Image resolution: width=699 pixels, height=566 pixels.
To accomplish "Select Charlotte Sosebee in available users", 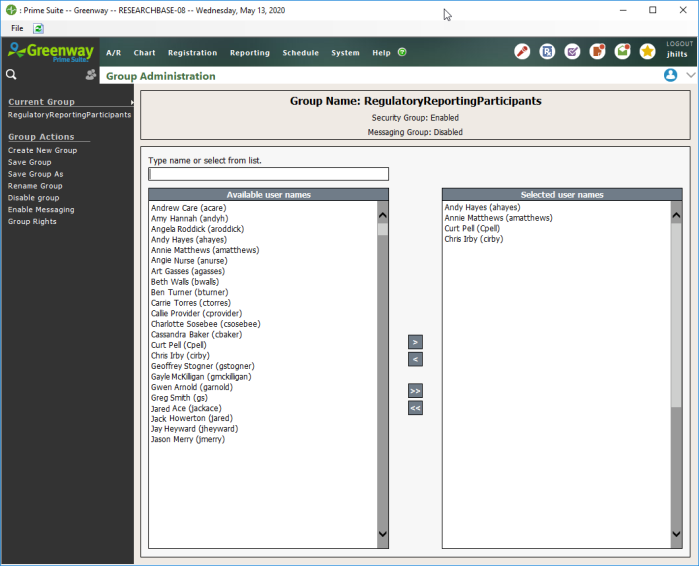I will pyautogui.click(x=205, y=324).
